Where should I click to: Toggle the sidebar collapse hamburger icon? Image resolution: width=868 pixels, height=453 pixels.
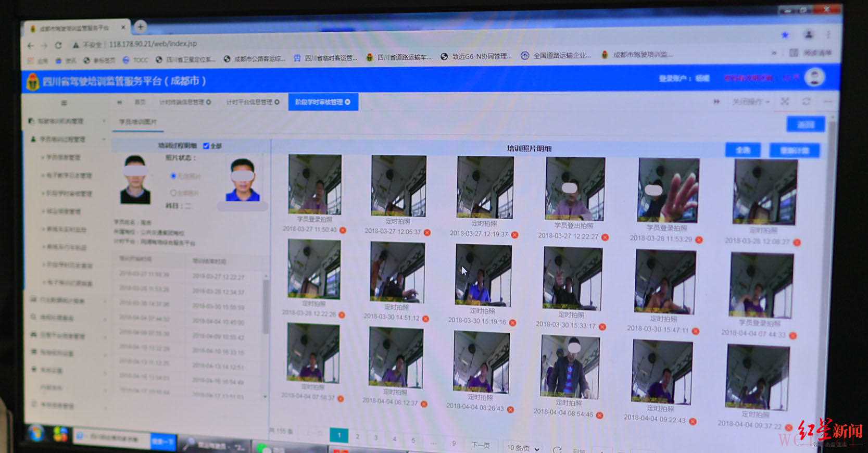pos(64,103)
